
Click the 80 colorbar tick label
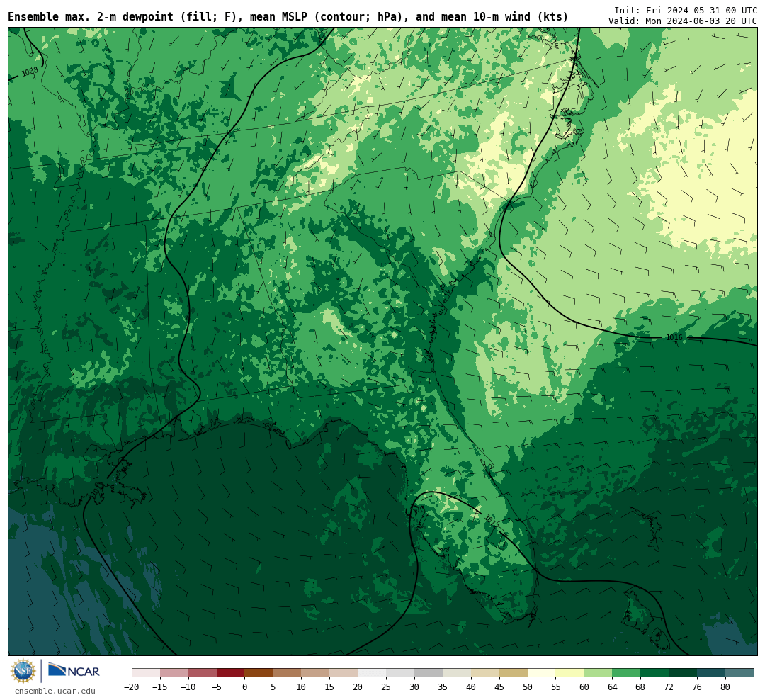[x=726, y=687]
